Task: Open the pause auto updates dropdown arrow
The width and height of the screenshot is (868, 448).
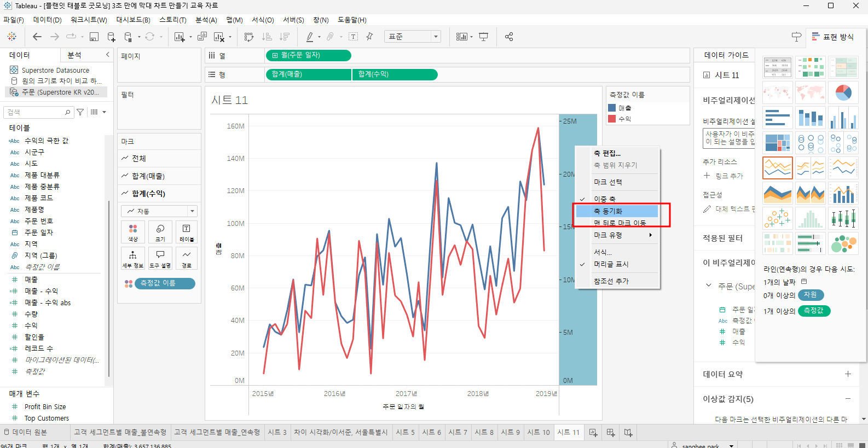Action: click(139, 37)
